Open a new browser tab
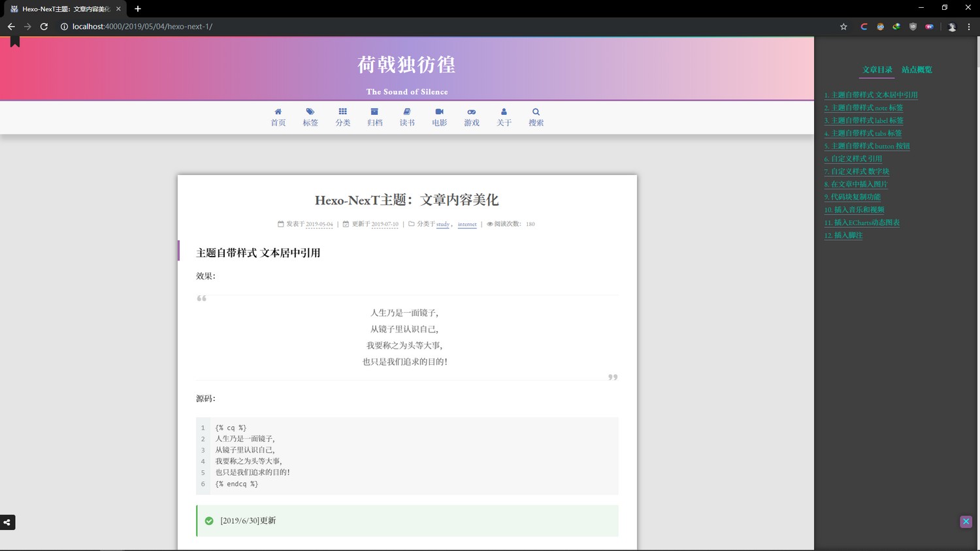This screenshot has height=551, width=980. click(137, 9)
